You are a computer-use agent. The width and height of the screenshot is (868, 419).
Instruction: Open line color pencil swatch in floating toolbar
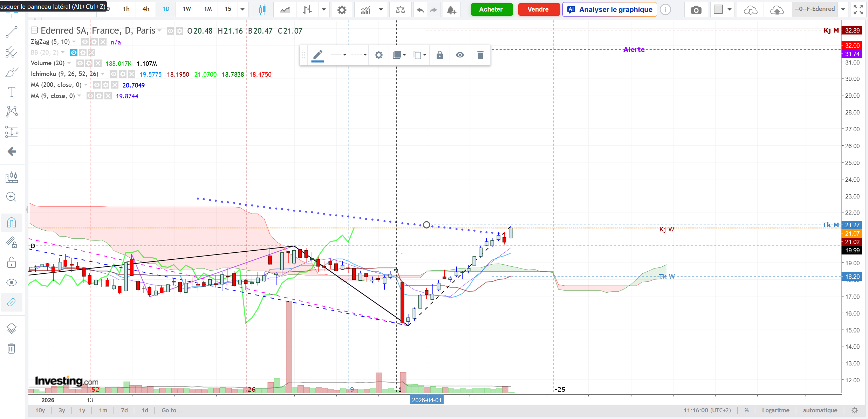317,55
